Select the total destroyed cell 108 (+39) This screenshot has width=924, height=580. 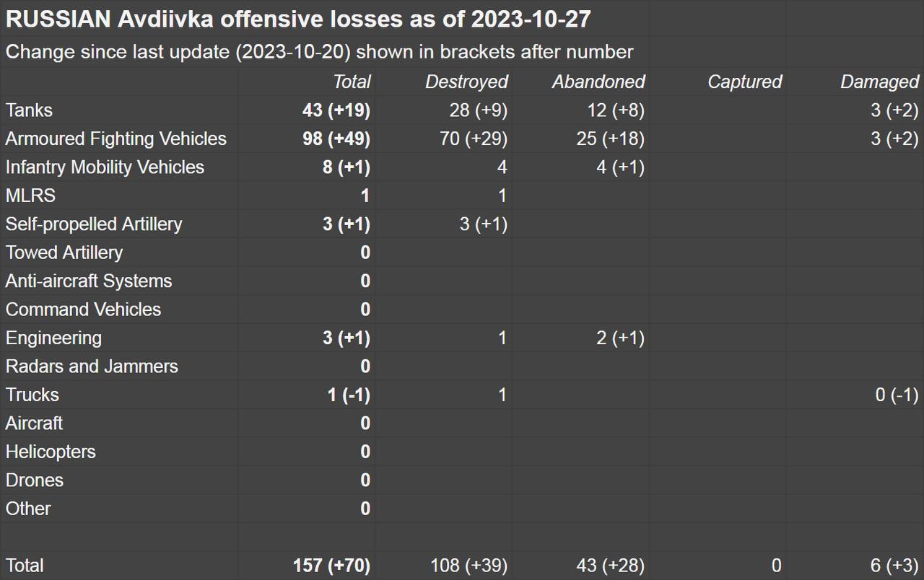pos(468,566)
